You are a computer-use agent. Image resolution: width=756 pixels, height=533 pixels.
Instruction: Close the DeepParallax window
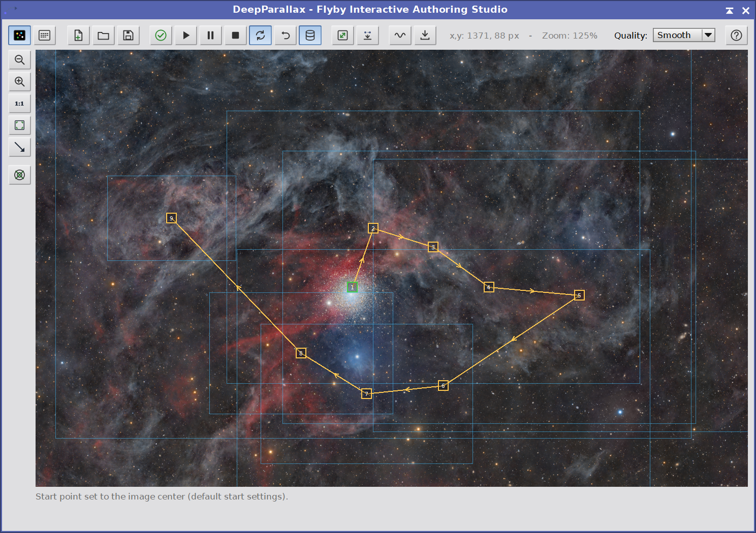coord(746,10)
